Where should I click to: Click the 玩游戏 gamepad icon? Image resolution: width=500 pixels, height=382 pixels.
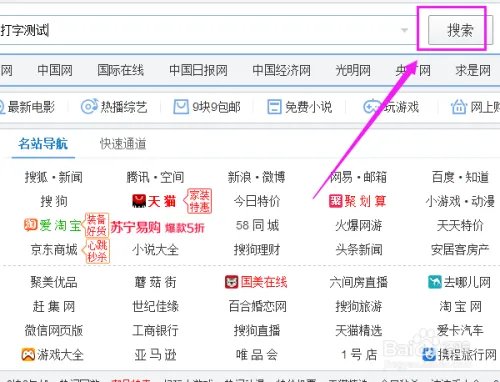[371, 107]
